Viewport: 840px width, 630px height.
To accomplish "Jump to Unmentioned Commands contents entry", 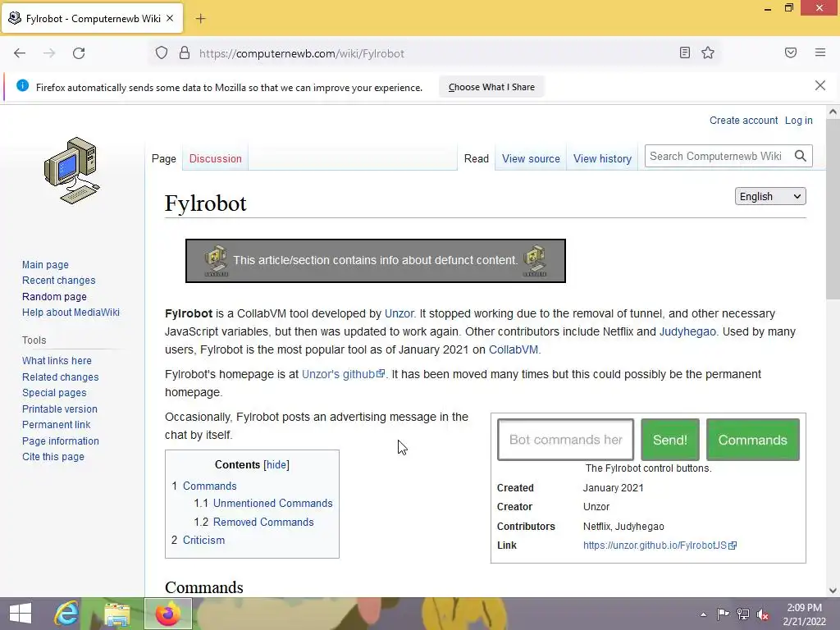I will (272, 503).
